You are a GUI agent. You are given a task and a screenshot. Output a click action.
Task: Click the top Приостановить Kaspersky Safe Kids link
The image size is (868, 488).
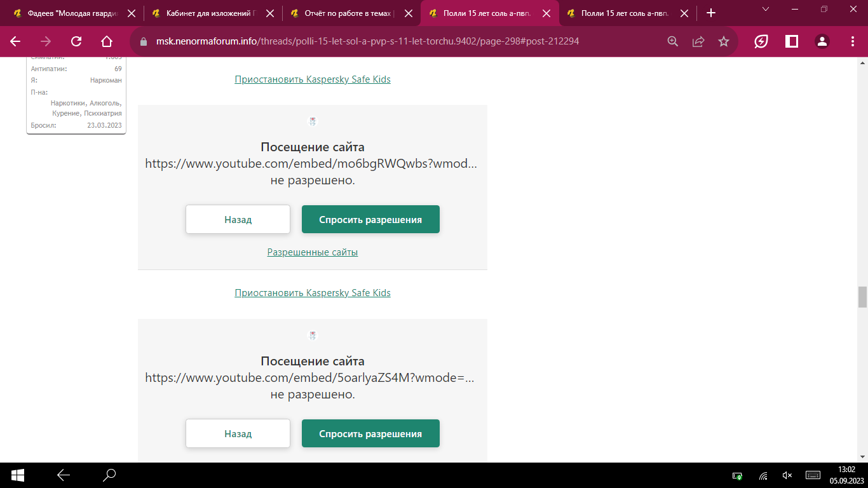click(312, 79)
